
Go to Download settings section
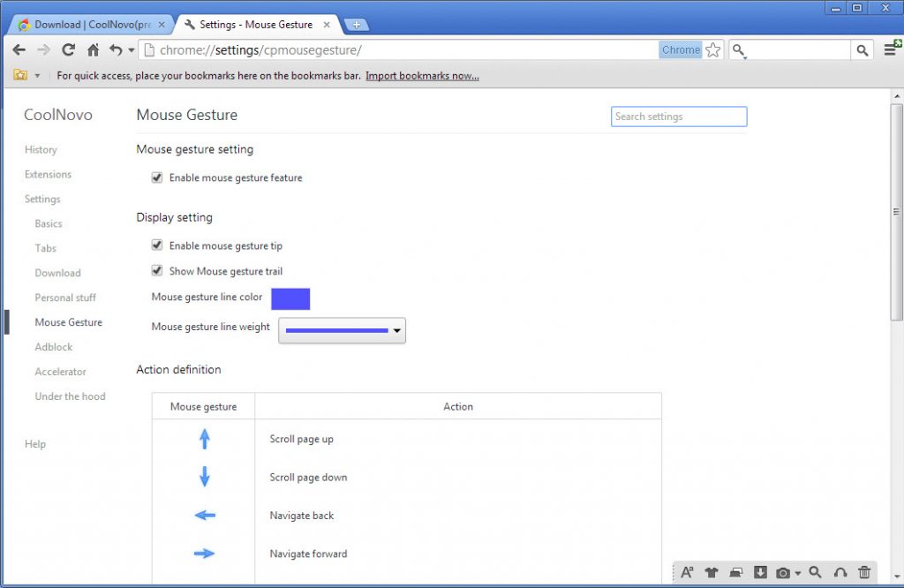click(x=57, y=273)
